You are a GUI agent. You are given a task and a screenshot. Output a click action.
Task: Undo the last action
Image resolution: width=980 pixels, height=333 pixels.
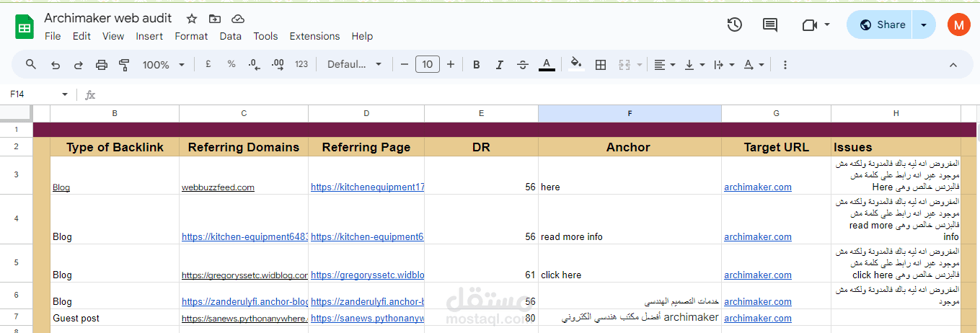pos(55,64)
